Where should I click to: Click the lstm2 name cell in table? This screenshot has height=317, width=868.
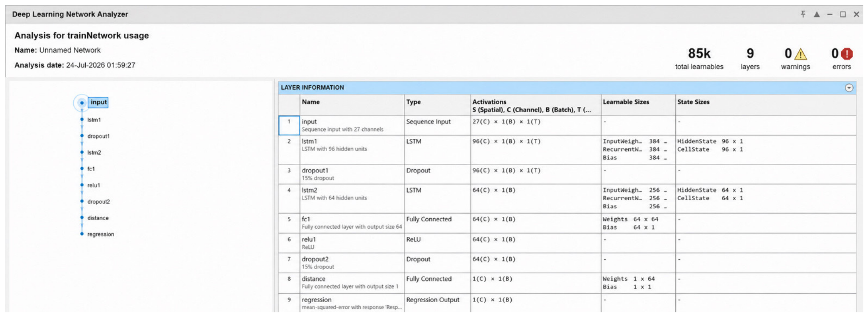pos(352,199)
